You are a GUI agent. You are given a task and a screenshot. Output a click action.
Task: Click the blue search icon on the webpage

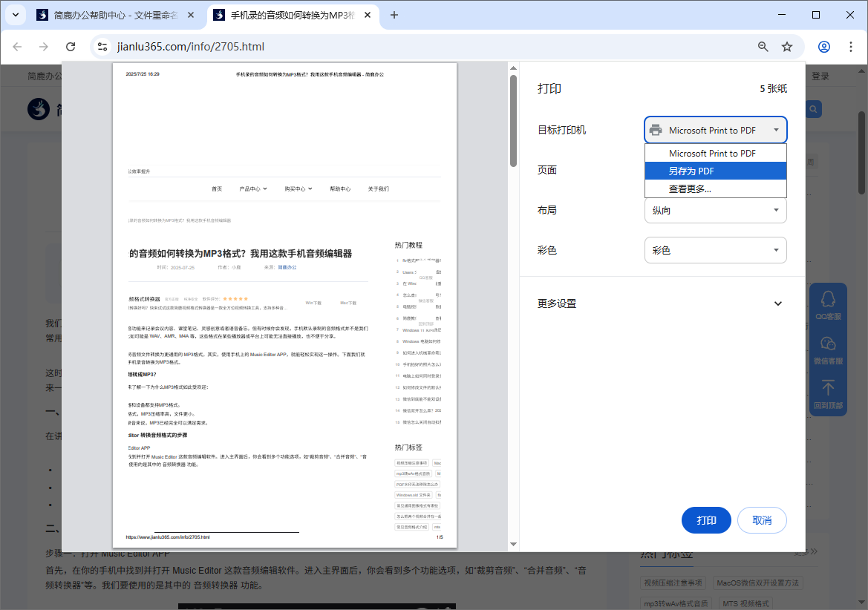coord(812,108)
